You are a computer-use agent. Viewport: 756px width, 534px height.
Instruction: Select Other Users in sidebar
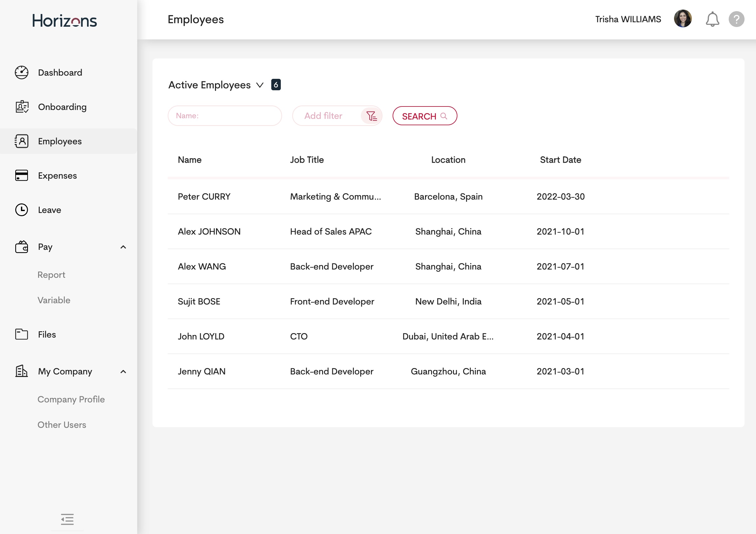click(x=62, y=425)
